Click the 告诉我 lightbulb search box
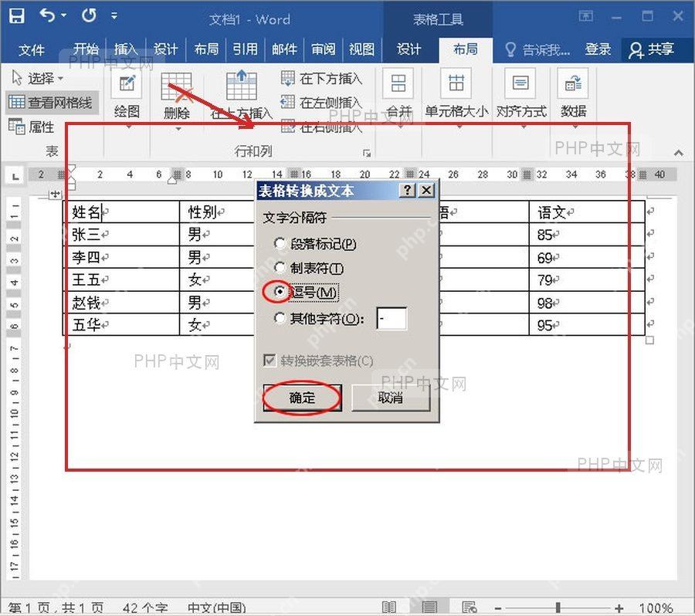 point(537,49)
